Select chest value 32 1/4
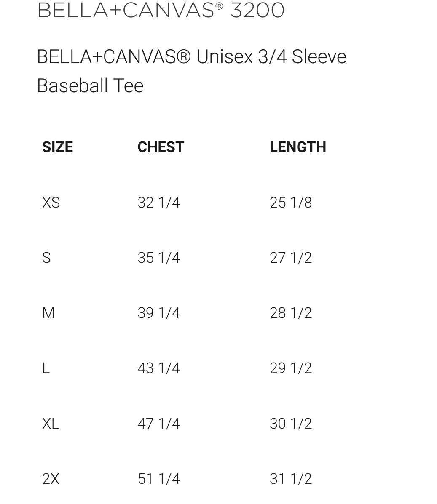The image size is (437, 504). click(x=159, y=203)
